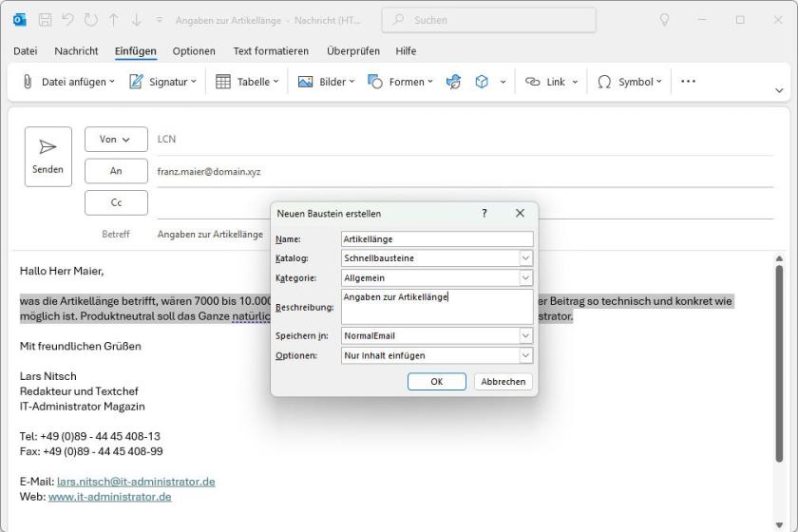
Task: Click the dialog help question mark
Action: [484, 214]
